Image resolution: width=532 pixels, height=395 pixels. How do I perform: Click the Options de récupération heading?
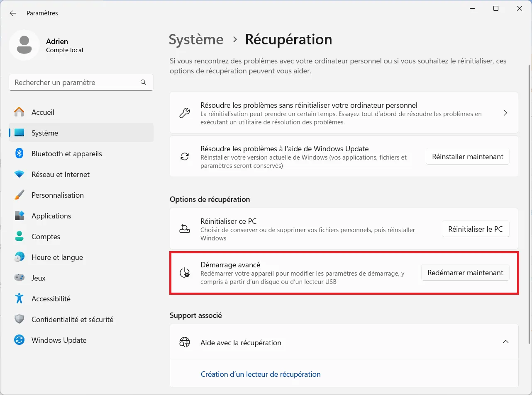(x=210, y=199)
